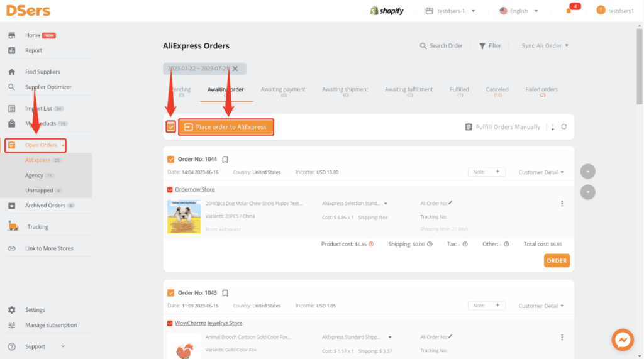Click Search Order field

(441, 46)
